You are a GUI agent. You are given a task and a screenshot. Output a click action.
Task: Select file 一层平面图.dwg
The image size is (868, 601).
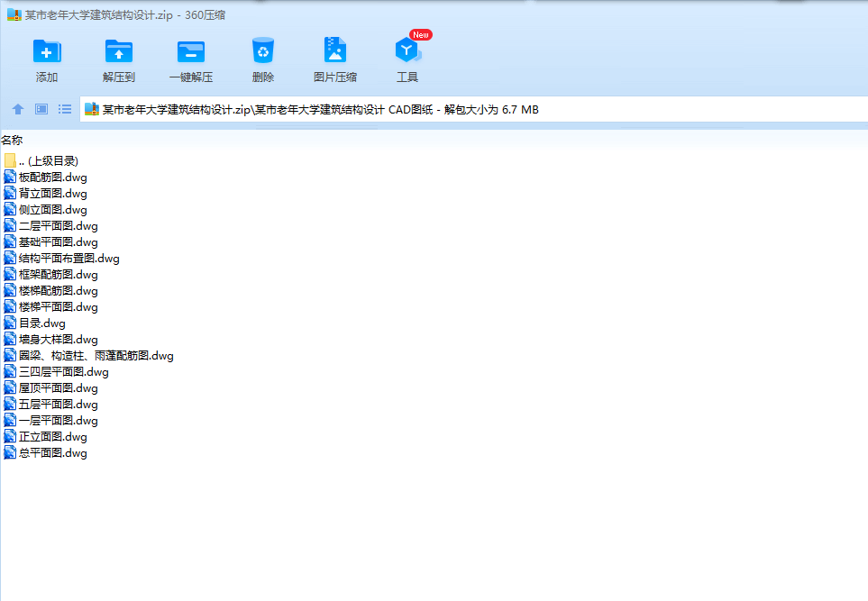51,421
